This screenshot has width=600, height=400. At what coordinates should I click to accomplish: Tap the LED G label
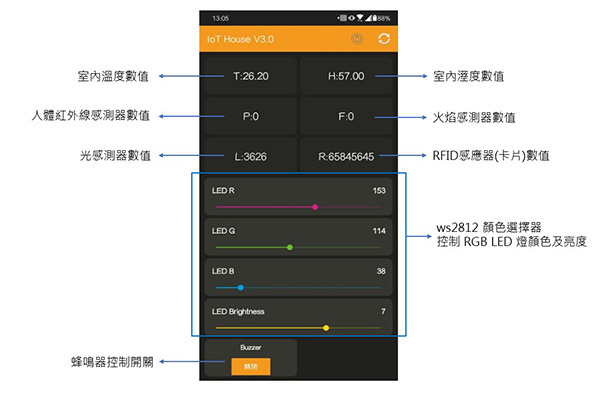223,231
